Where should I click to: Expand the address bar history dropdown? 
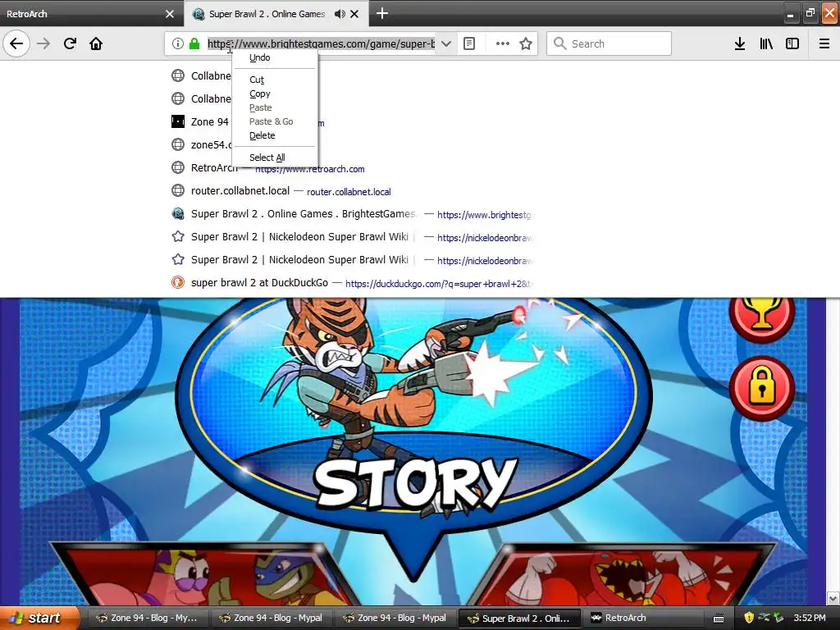[445, 43]
